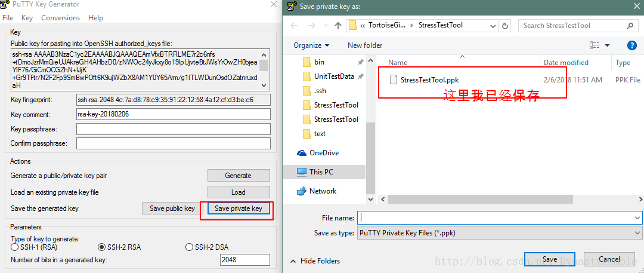The image size is (644, 273).
Task: Click the horizontal scrollbar in file list
Action: pyautogui.click(x=480, y=200)
